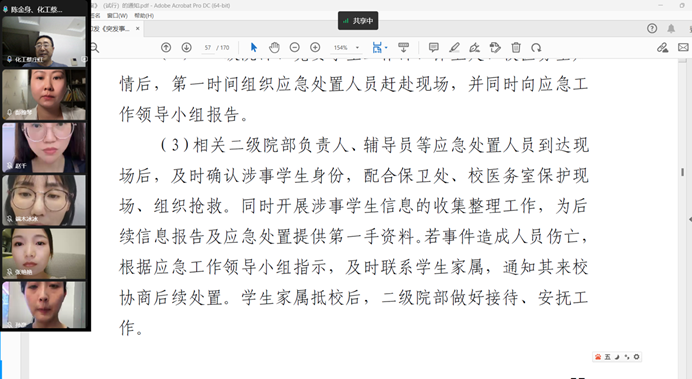Close the open PDF document tab
The height and width of the screenshot is (379, 692).
tap(138, 28)
